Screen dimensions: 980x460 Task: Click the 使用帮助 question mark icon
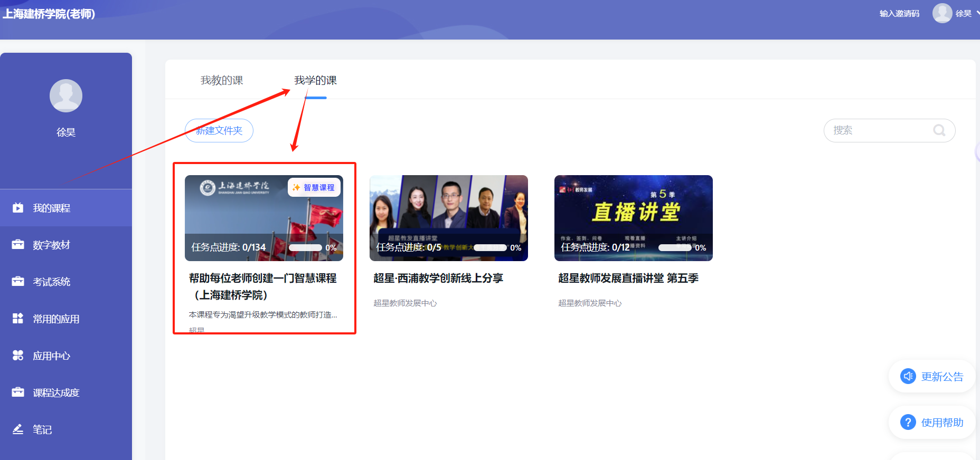pos(908,423)
